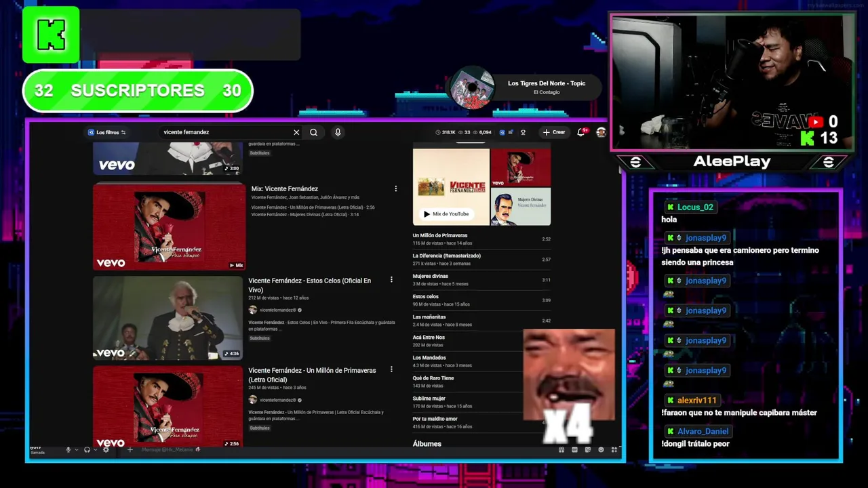Click the green Kick logo
The height and width of the screenshot is (488, 868).
[x=51, y=35]
